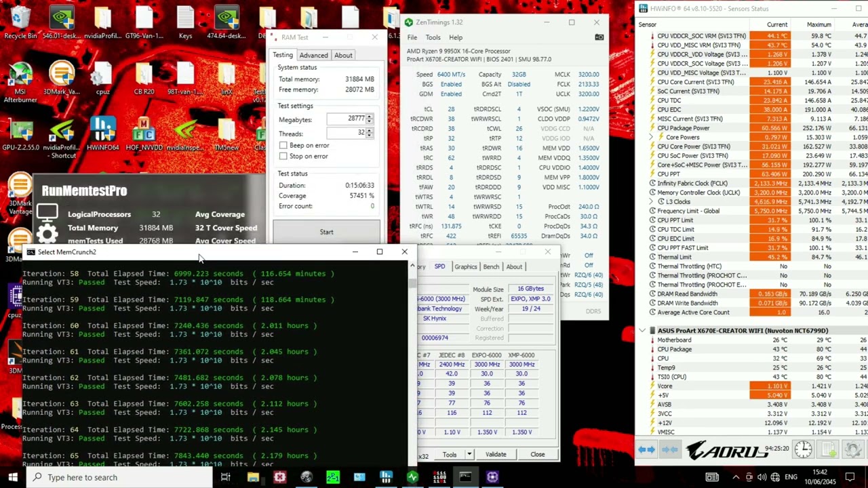868x488 pixels.
Task: Enable Stop on error checkbox
Action: coord(283,157)
